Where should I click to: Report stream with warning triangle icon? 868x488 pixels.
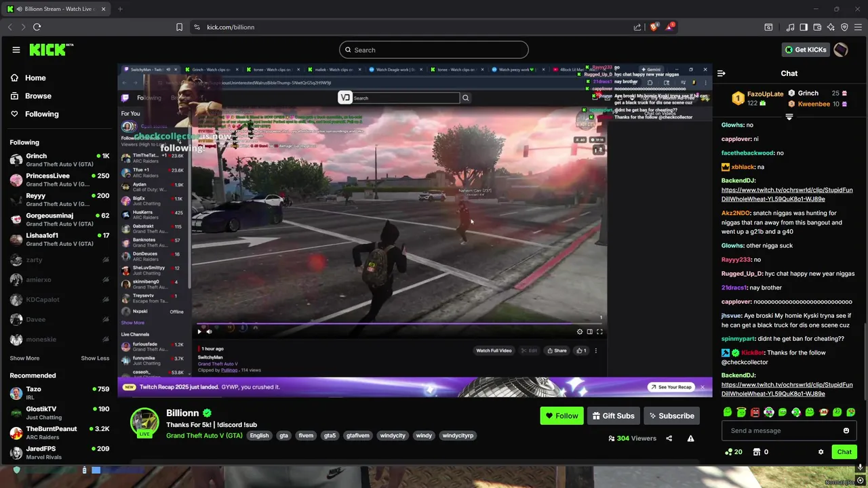690,439
